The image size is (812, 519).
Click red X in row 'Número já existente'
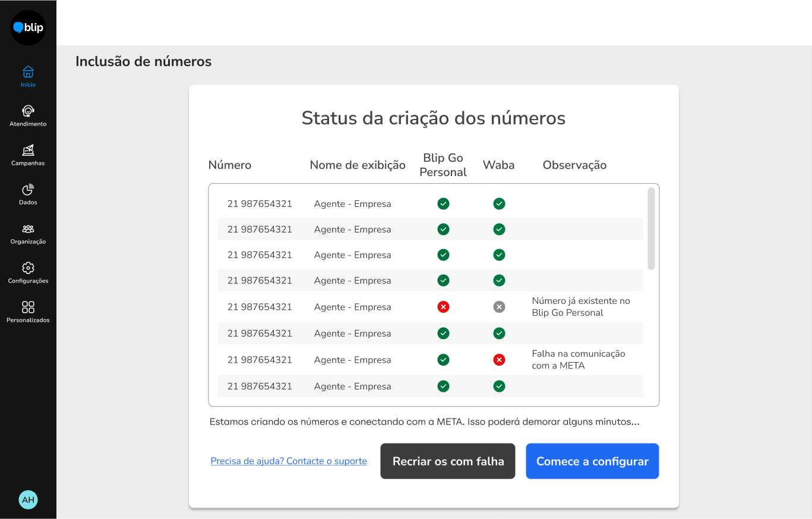tap(443, 307)
